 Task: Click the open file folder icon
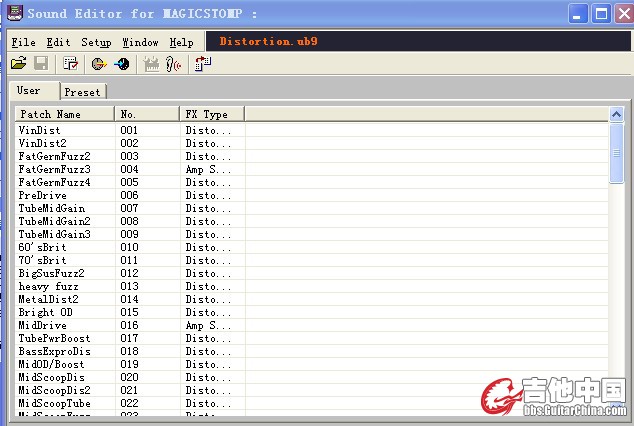19,63
